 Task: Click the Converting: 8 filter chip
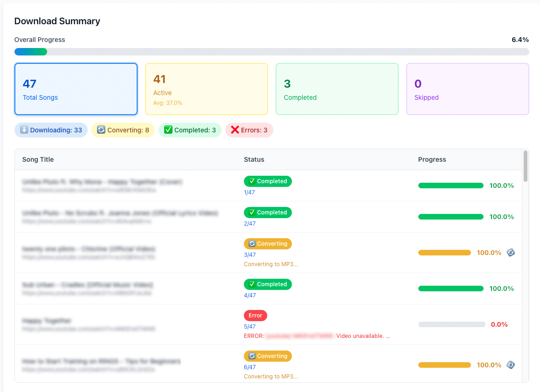pos(123,130)
